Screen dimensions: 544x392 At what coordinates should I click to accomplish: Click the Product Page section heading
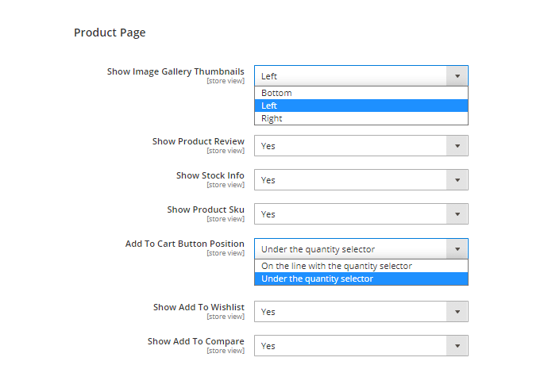click(x=110, y=33)
